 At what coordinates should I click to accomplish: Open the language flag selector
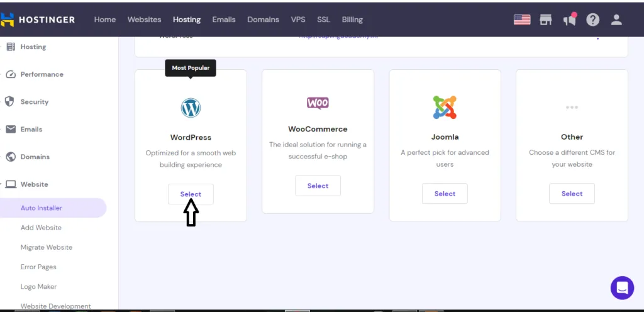[x=522, y=19]
